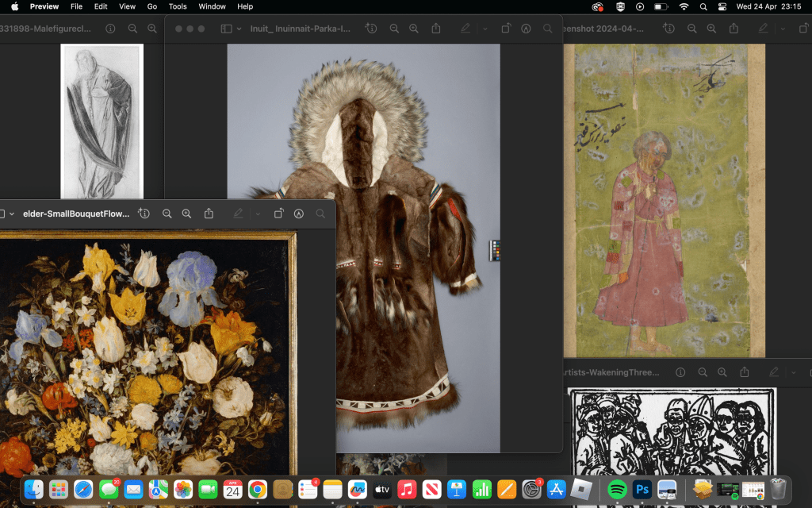Open the inspector in the Inuit Parka window

[371, 29]
